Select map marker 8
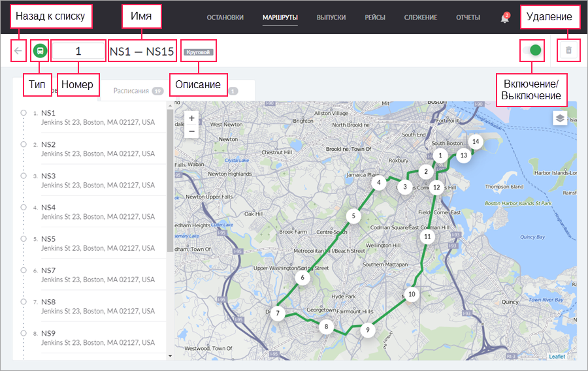Viewport: 588px width, 371px height. click(326, 327)
